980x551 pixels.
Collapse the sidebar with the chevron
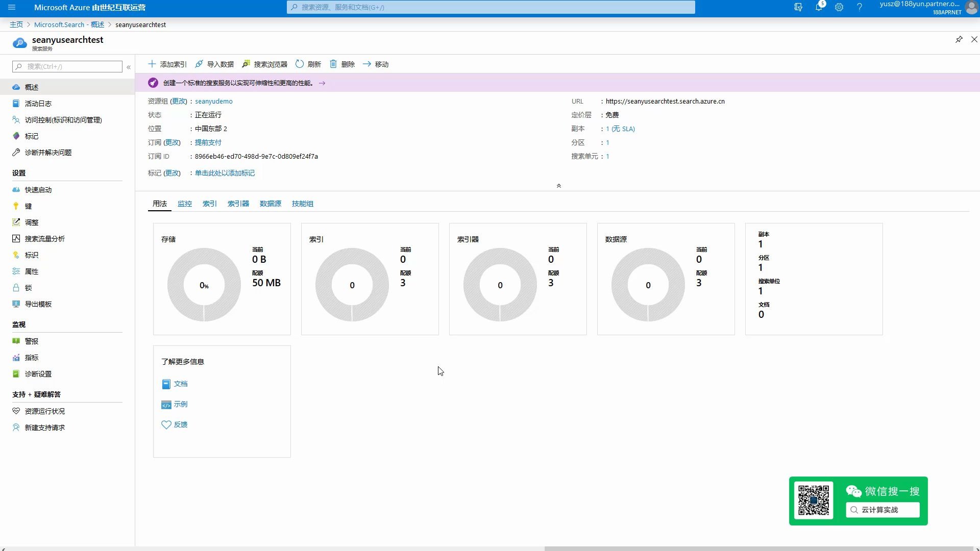[x=129, y=67]
